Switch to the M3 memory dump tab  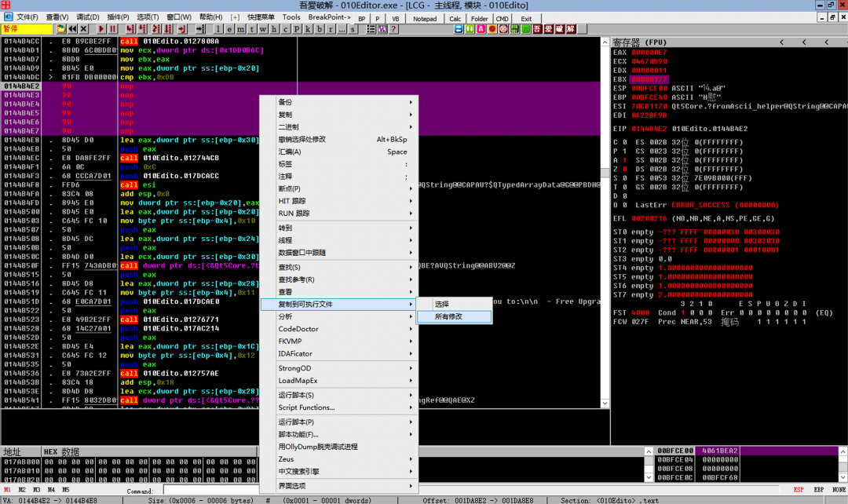click(x=36, y=489)
